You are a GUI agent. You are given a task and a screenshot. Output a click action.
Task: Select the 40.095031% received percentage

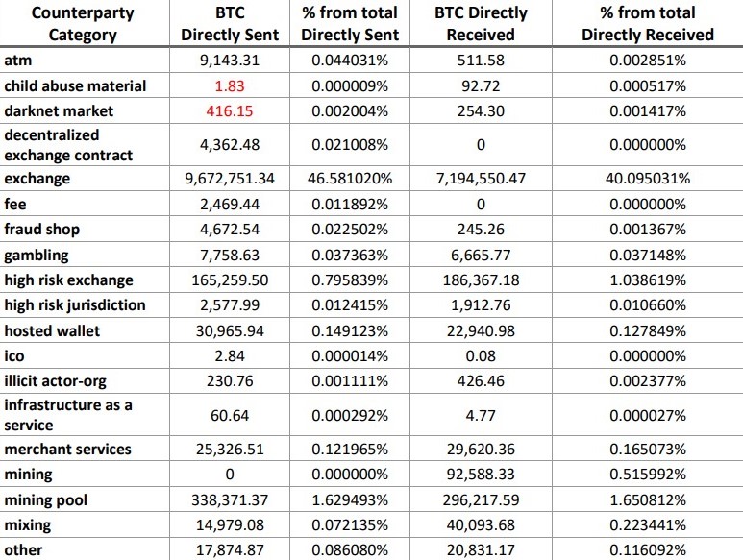pos(648,179)
